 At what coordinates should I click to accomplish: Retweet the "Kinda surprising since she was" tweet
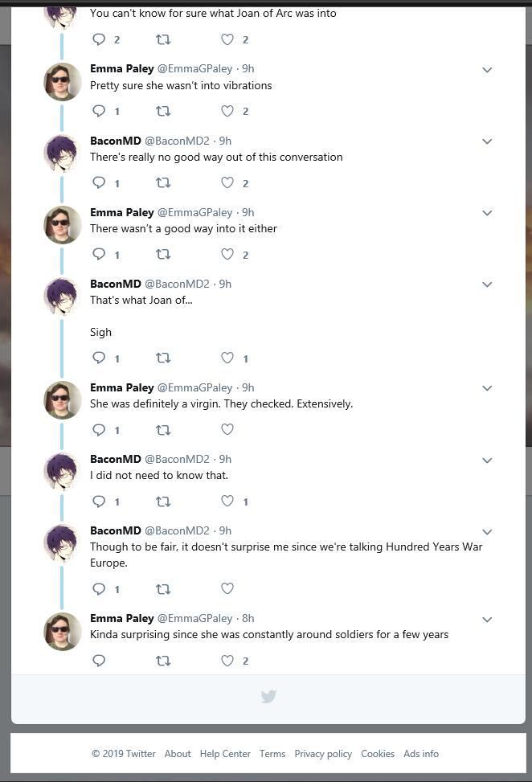[x=163, y=661]
